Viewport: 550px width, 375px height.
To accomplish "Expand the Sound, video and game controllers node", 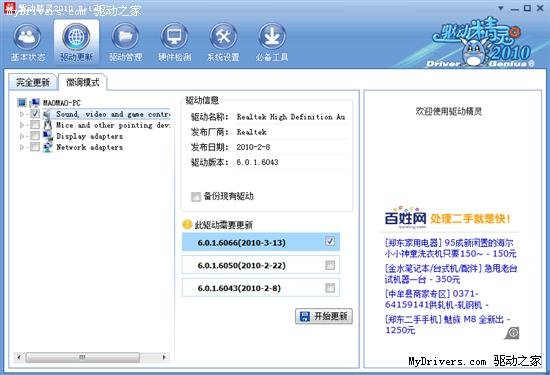I will [22, 114].
